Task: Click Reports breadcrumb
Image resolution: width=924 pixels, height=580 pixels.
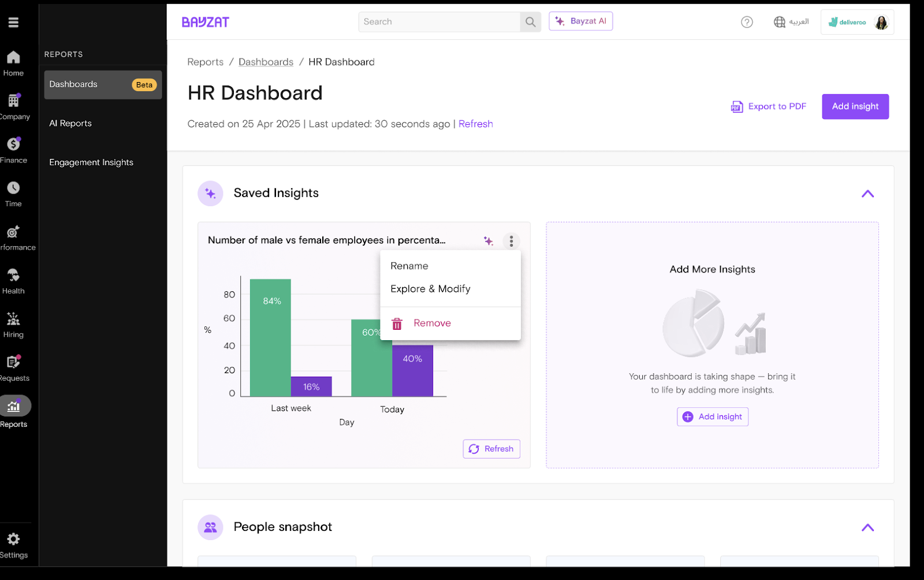Action: [x=205, y=62]
